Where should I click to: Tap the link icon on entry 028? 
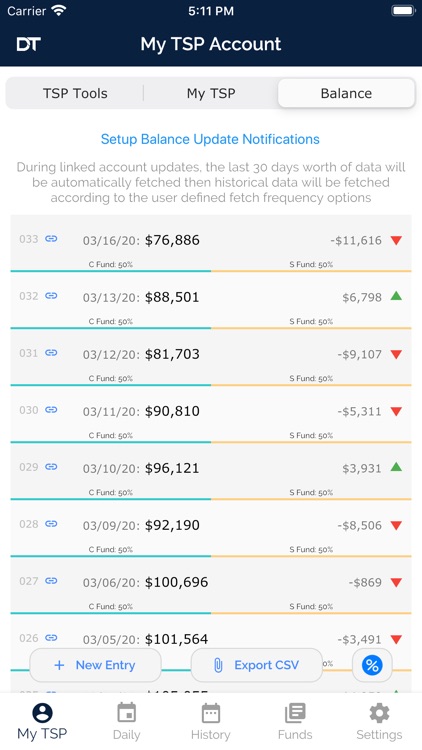click(x=51, y=524)
